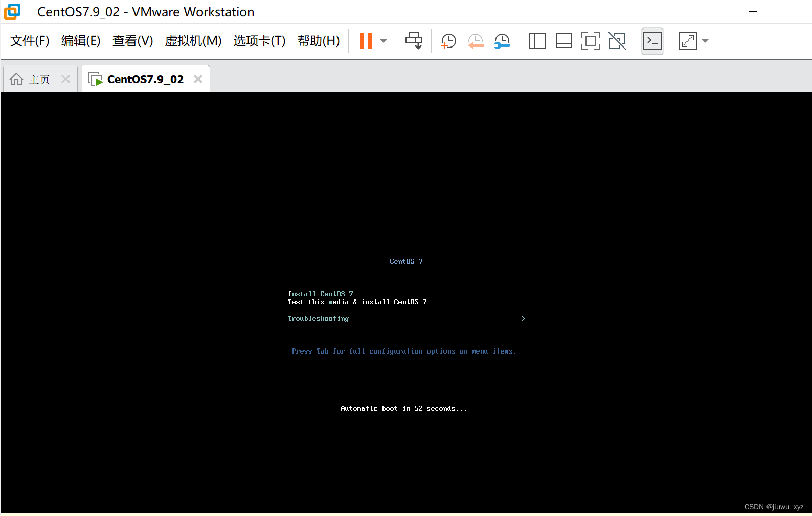
Task: Select Test this media & install CentOS 7
Action: click(x=357, y=302)
